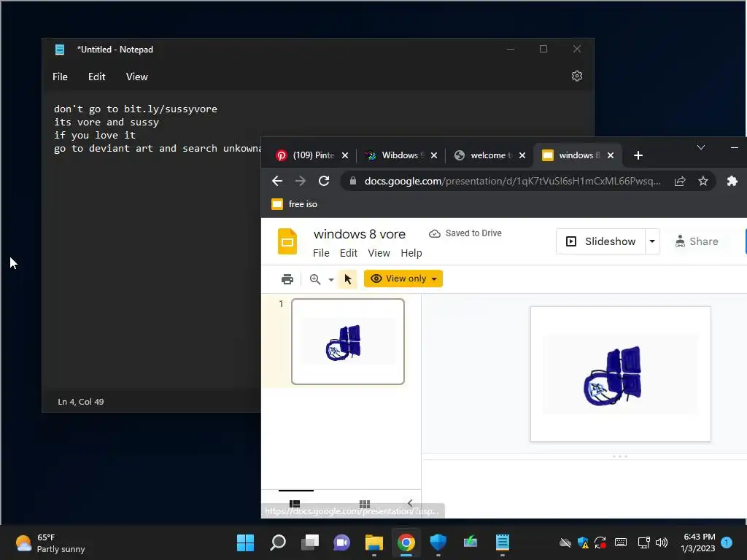747x560 pixels.
Task: Open Chrome extensions puzzle icon
Action: coord(732,181)
